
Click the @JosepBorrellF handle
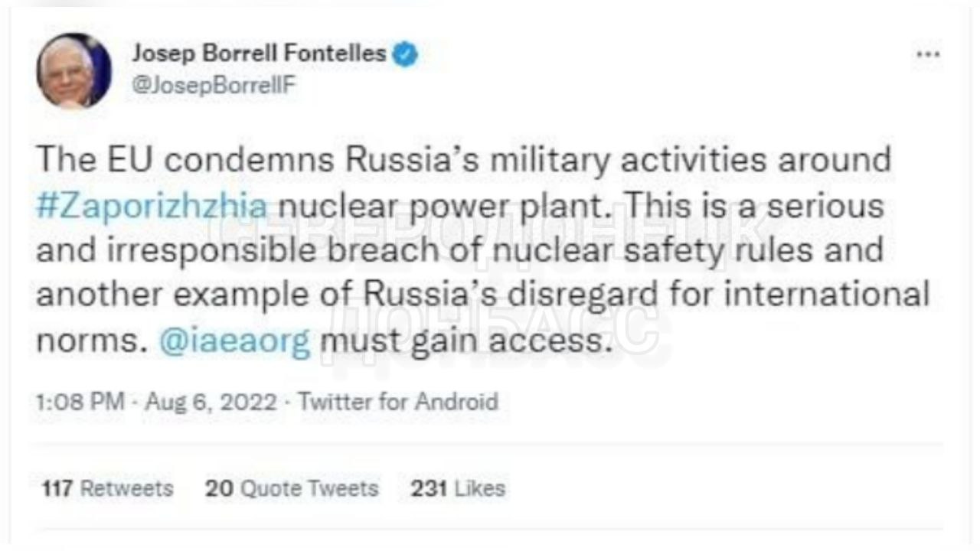[214, 86]
